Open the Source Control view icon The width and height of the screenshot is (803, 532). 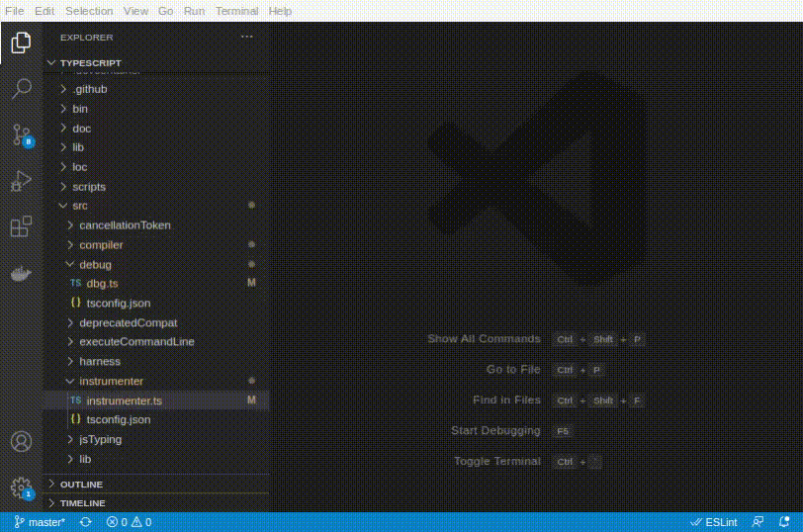click(22, 135)
